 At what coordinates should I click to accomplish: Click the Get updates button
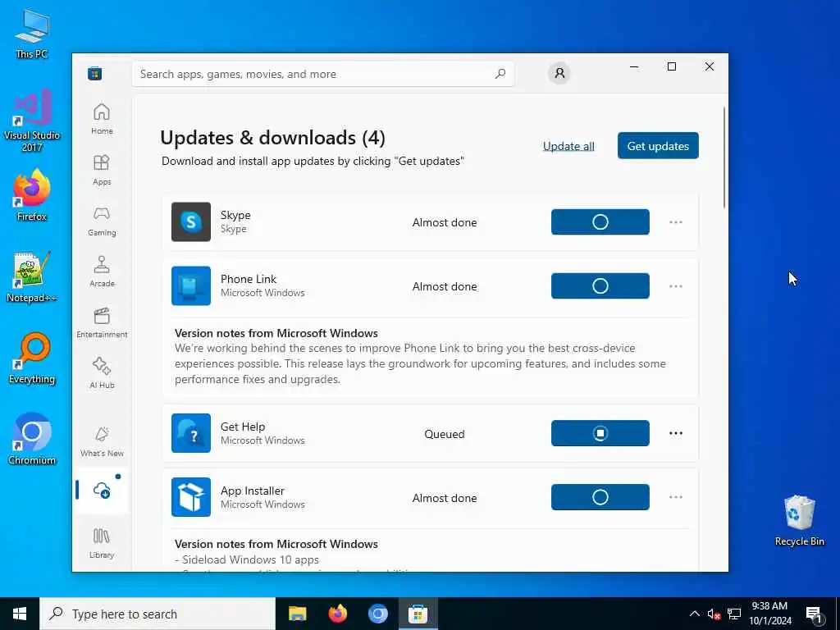click(x=658, y=146)
